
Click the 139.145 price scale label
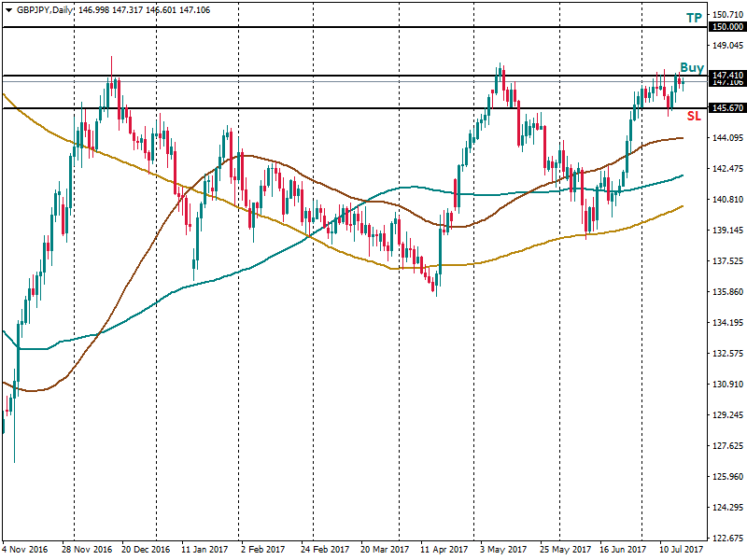click(x=727, y=231)
